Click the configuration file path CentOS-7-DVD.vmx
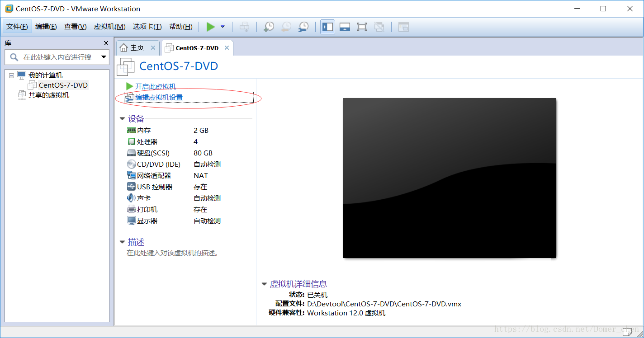644x338 pixels. [384, 304]
